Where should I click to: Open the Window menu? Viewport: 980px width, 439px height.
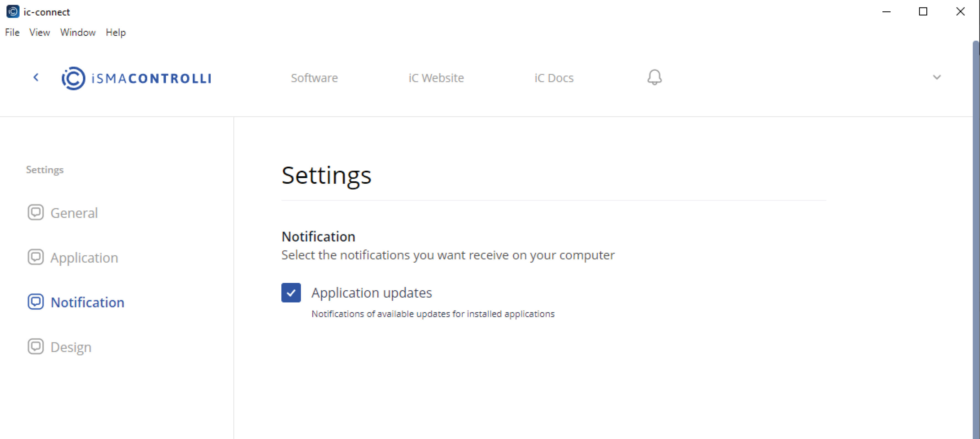point(78,32)
